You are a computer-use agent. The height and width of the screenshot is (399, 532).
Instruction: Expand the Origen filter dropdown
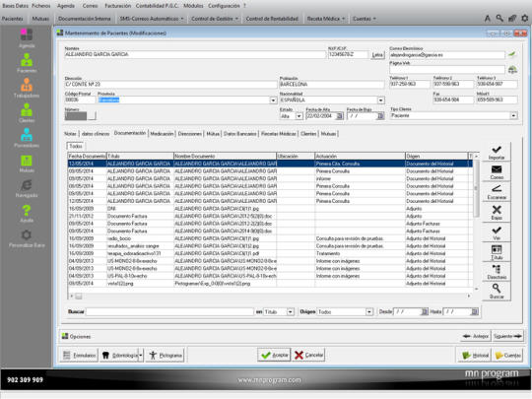[369, 311]
